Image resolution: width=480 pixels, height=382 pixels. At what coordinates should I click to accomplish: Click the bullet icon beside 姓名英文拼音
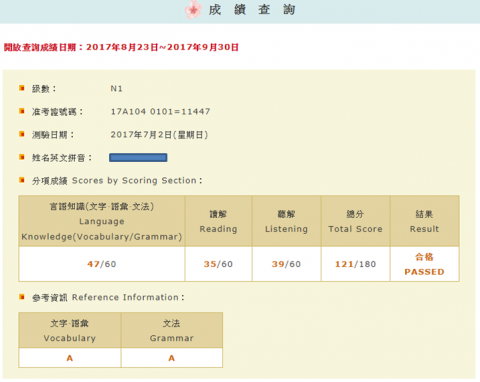pyautogui.click(x=22, y=157)
